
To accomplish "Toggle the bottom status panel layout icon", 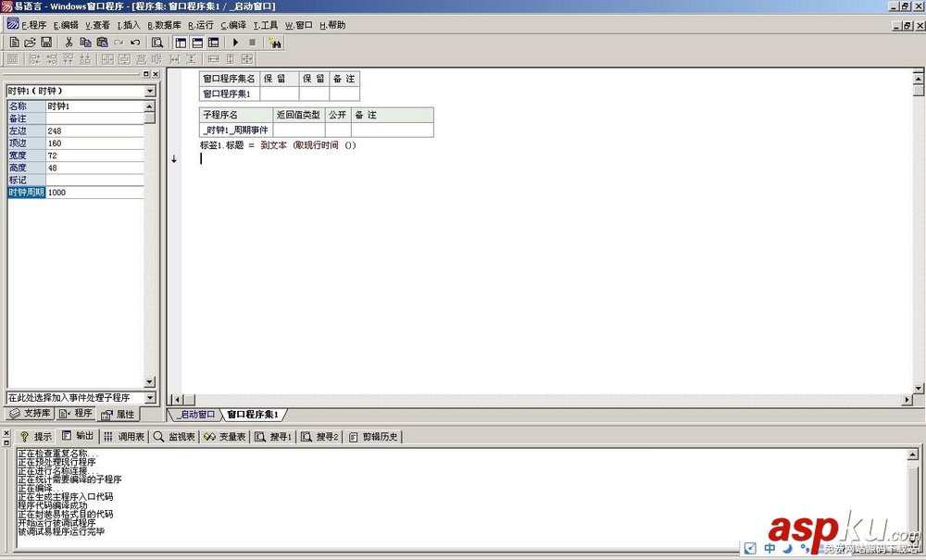I will [197, 43].
